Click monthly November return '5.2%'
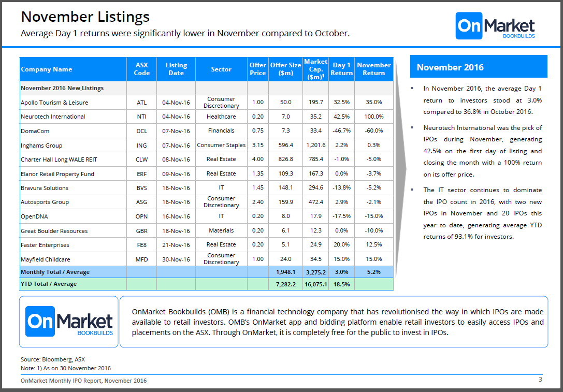This screenshot has height=392, width=563. pos(374,272)
